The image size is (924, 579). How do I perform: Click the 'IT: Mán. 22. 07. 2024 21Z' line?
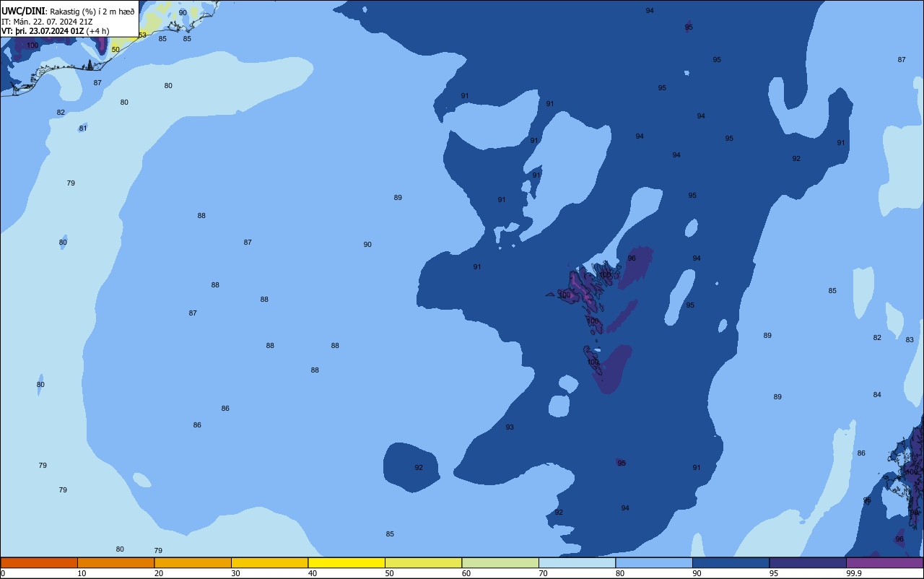(47, 22)
